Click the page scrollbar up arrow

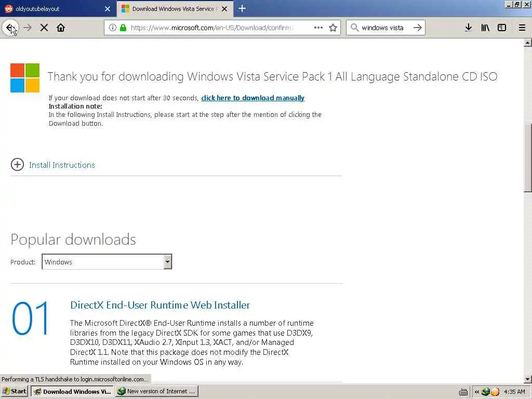point(528,43)
